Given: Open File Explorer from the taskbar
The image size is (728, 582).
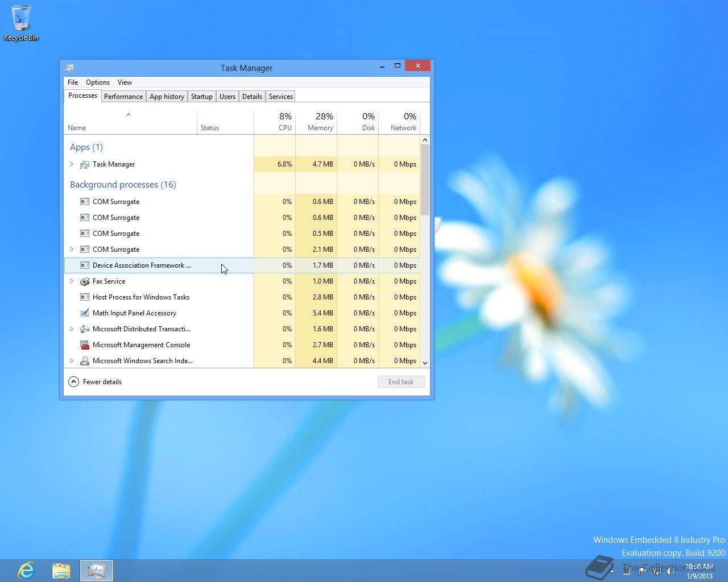Looking at the screenshot, I should pyautogui.click(x=61, y=570).
